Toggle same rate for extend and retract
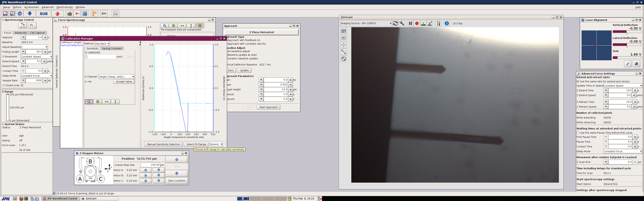This screenshot has height=201, width=644. click(x=578, y=82)
